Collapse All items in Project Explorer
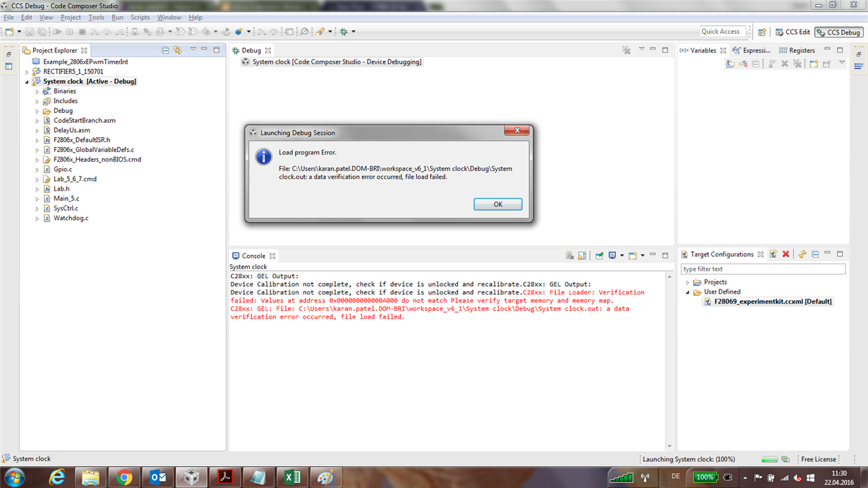868x488 pixels. (x=165, y=49)
